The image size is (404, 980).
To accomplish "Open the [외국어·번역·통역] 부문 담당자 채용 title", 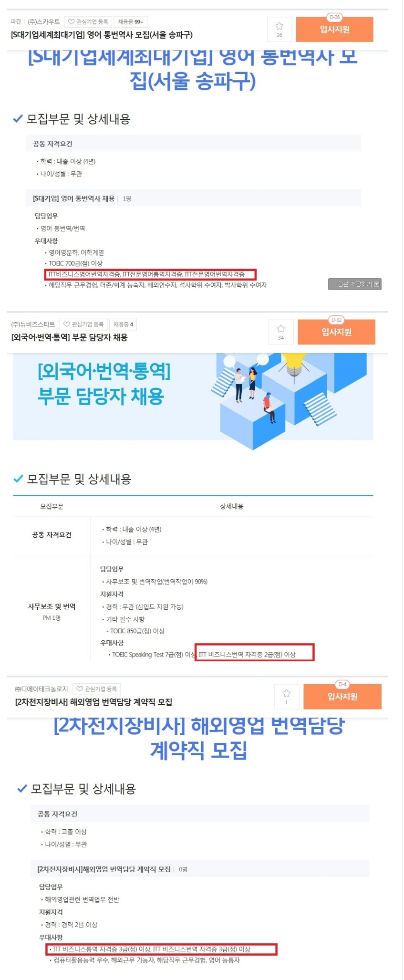I will click(69, 337).
